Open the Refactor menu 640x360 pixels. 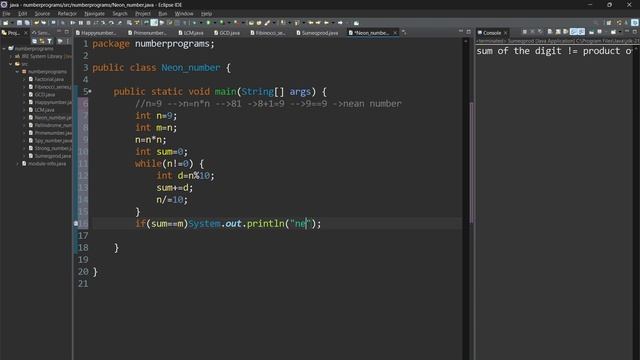(x=67, y=13)
